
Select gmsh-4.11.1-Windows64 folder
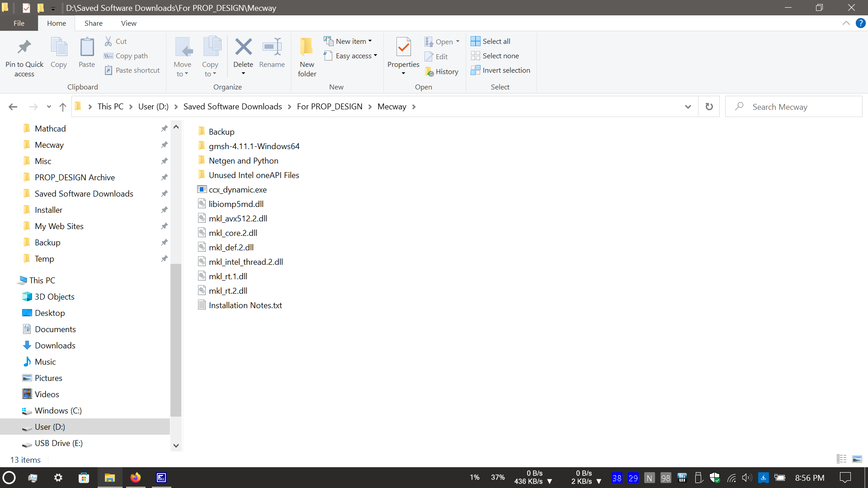coord(249,146)
